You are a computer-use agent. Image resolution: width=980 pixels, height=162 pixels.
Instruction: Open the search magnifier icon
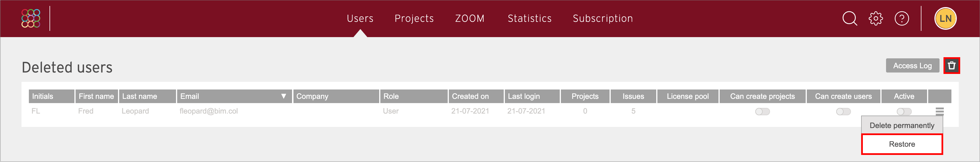click(850, 18)
